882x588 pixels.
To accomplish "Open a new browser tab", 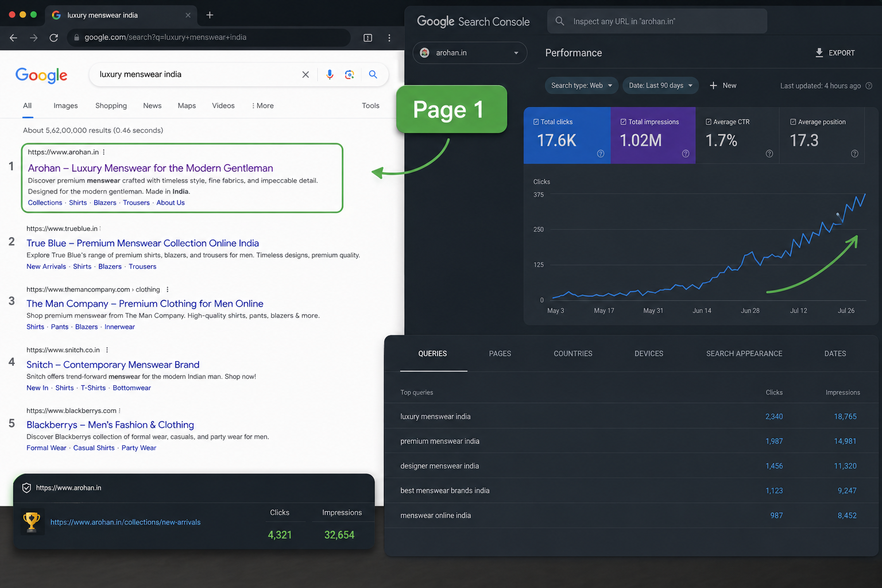I will point(210,15).
